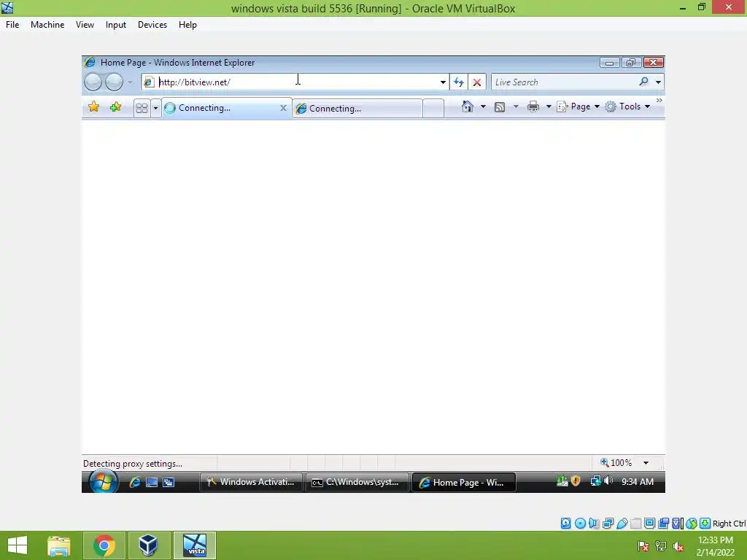Screen dimensions: 747x560
Task: Click the RSS Feeds icon
Action: 499,107
